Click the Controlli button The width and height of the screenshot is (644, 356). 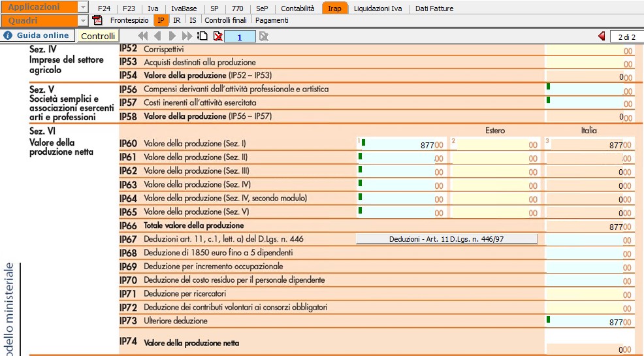[98, 36]
